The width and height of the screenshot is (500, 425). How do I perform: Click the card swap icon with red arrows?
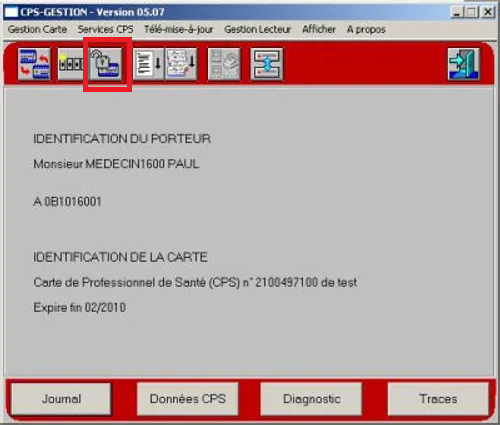[x=34, y=64]
